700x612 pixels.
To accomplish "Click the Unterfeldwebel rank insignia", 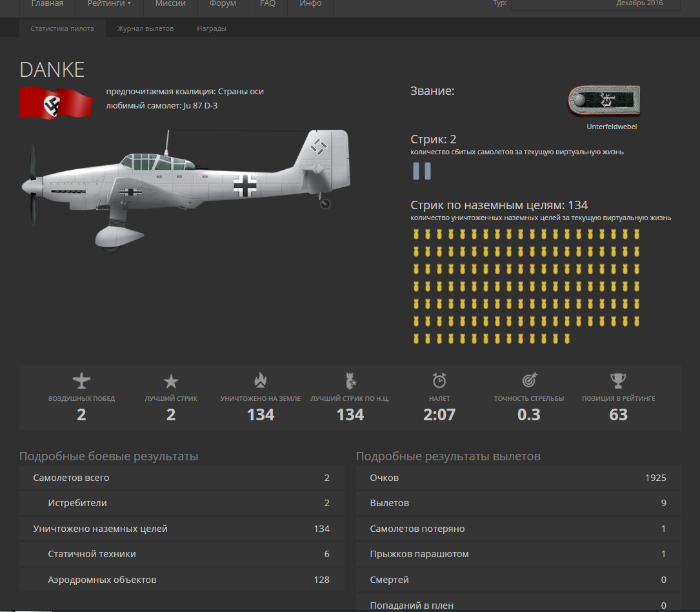I will (604, 101).
